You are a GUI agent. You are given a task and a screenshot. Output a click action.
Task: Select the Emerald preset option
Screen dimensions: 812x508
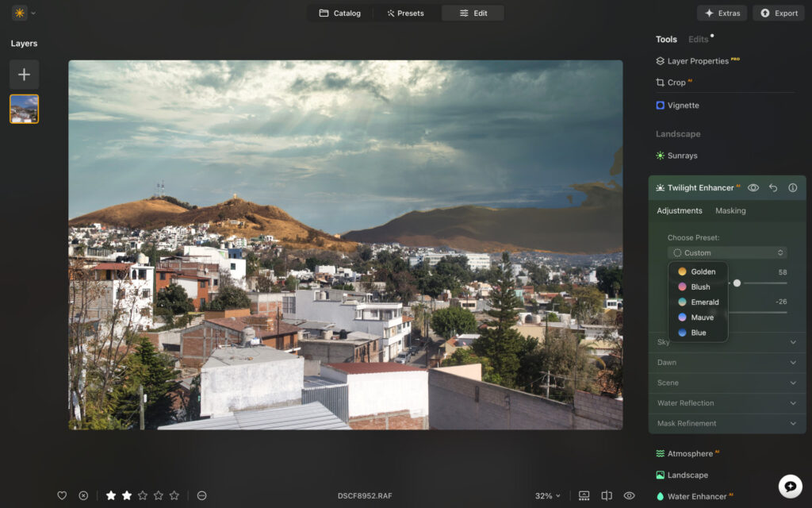pos(704,302)
